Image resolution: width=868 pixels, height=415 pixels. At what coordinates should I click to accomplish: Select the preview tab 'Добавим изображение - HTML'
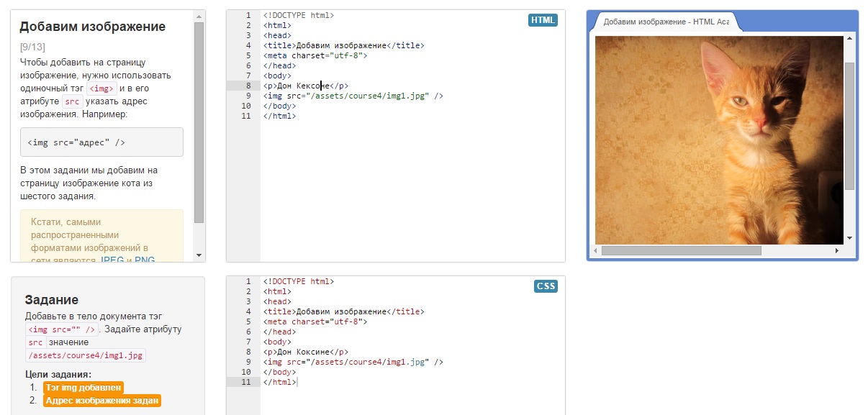click(x=665, y=22)
